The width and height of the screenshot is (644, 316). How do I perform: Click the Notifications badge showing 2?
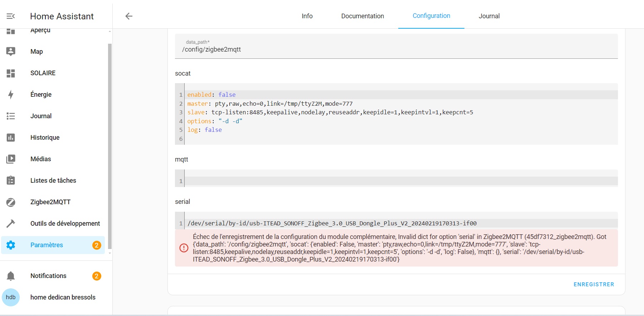(x=97, y=276)
